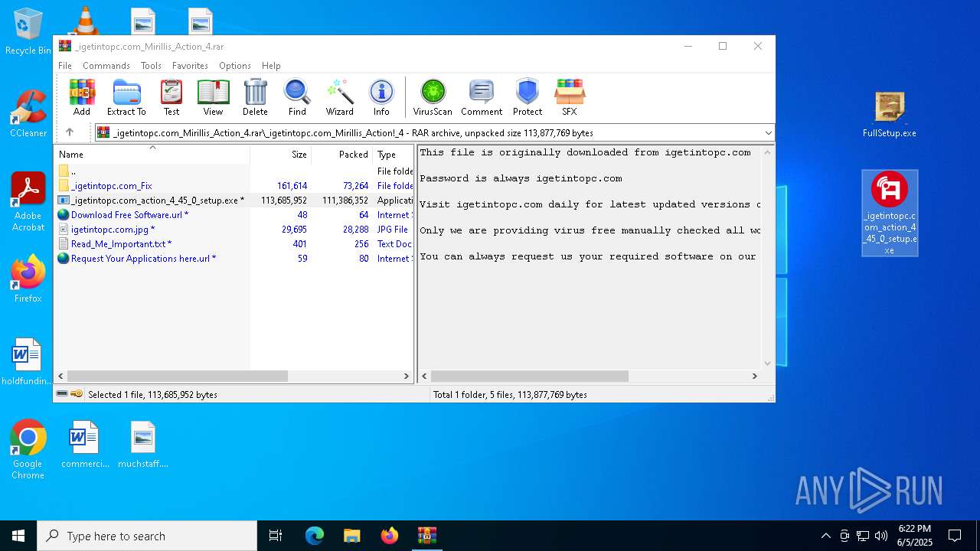The width and height of the screenshot is (980, 551).
Task: Click the comment pane horizontal scrollbar
Action: [x=529, y=376]
